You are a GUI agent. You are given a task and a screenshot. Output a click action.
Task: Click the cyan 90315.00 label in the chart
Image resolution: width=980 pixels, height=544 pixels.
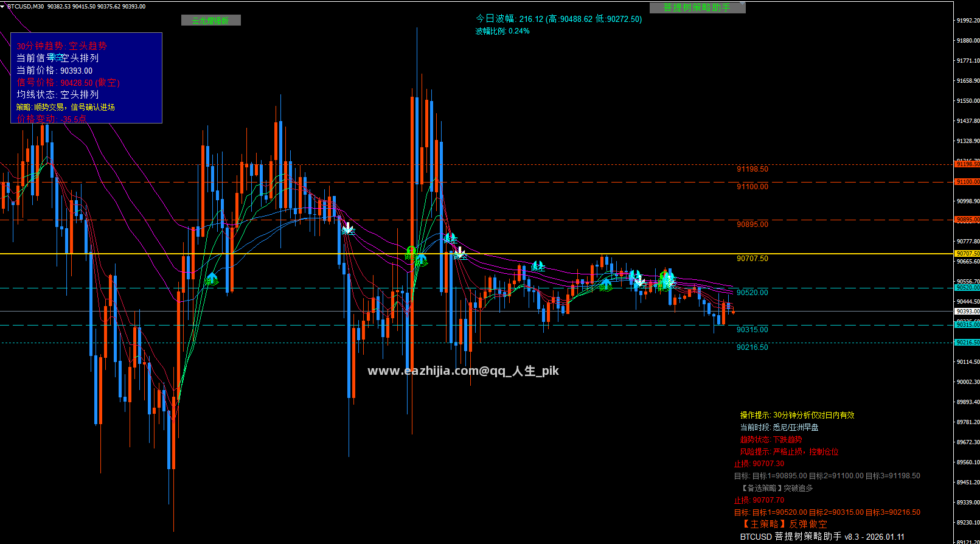click(752, 329)
